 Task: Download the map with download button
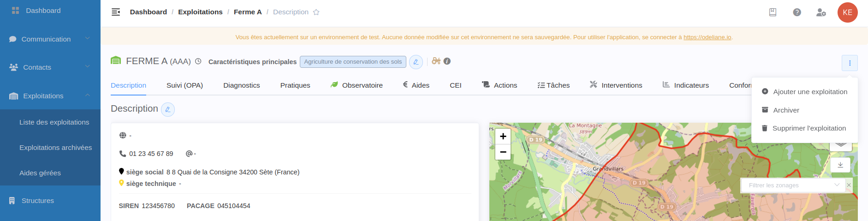[840, 165]
